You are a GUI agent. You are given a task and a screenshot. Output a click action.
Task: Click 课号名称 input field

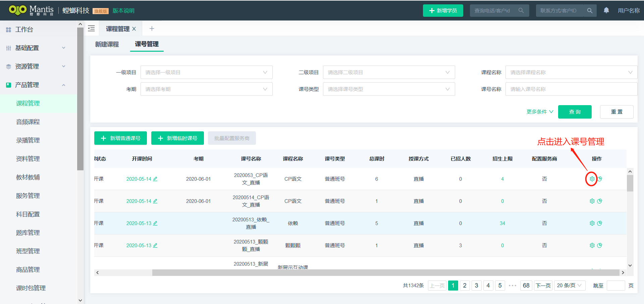pyautogui.click(x=571, y=89)
